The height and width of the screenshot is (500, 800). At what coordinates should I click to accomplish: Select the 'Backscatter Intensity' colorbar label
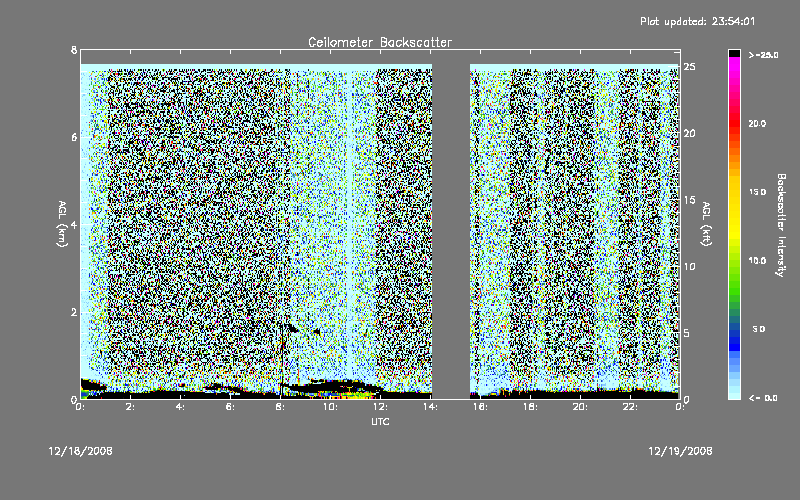(x=781, y=225)
